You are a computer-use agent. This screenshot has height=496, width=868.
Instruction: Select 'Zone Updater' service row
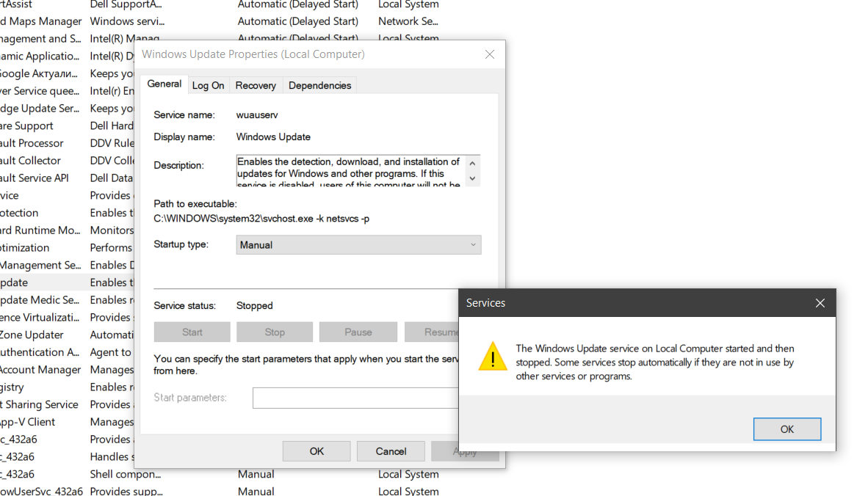pos(32,335)
